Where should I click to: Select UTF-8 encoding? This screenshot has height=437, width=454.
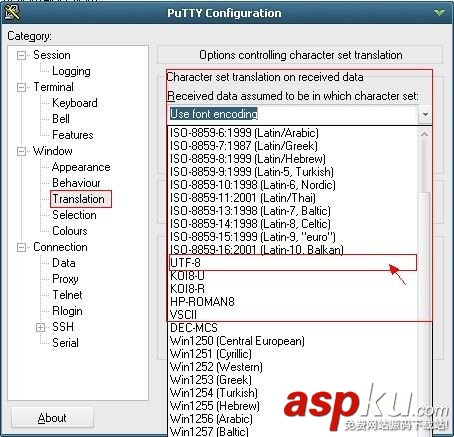pyautogui.click(x=293, y=263)
